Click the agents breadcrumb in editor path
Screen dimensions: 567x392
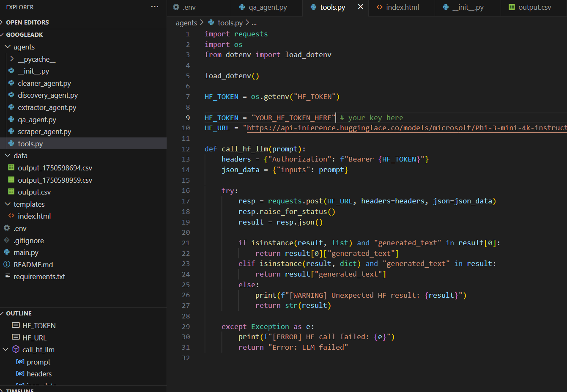pos(186,23)
